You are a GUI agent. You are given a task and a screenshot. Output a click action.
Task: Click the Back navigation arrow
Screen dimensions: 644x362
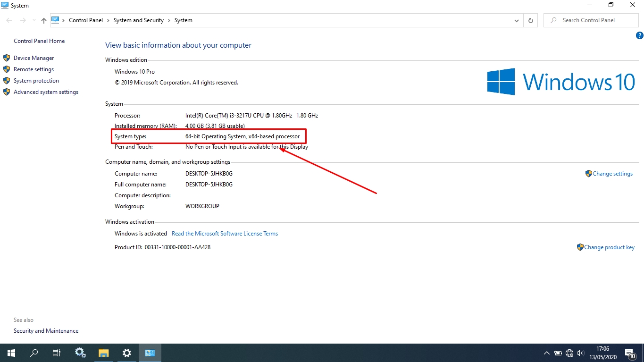(9, 20)
